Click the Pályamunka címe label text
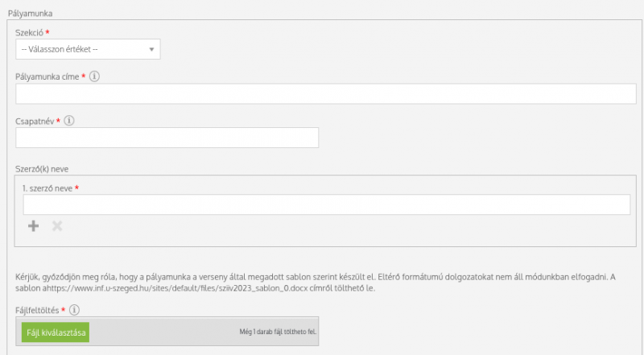Screen dimensions: 644x355 pyautogui.click(x=47, y=76)
